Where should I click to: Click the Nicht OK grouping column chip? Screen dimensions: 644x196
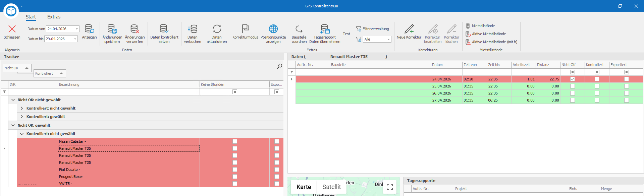tap(17, 68)
